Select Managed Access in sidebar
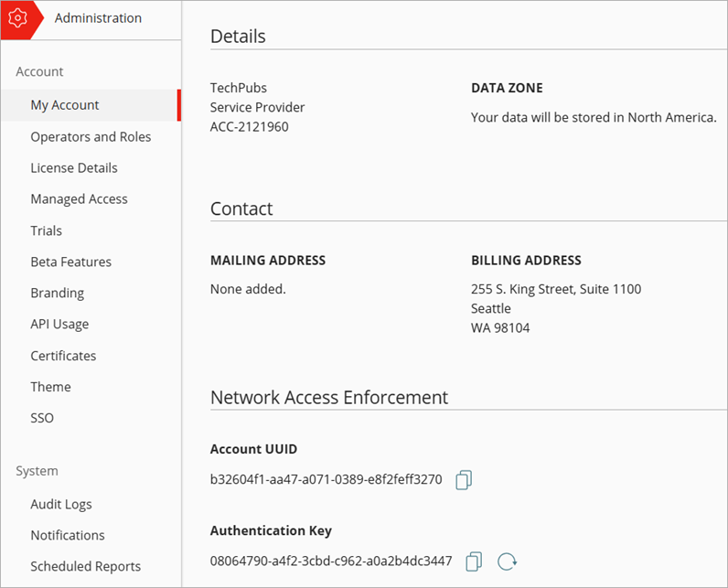This screenshot has width=728, height=588. click(x=79, y=198)
